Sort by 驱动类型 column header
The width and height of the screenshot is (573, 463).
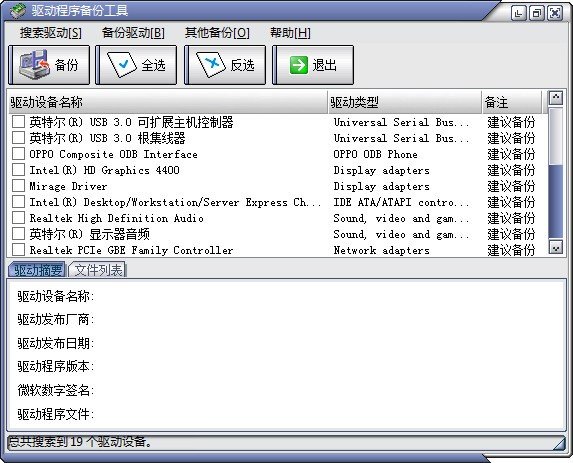(405, 102)
